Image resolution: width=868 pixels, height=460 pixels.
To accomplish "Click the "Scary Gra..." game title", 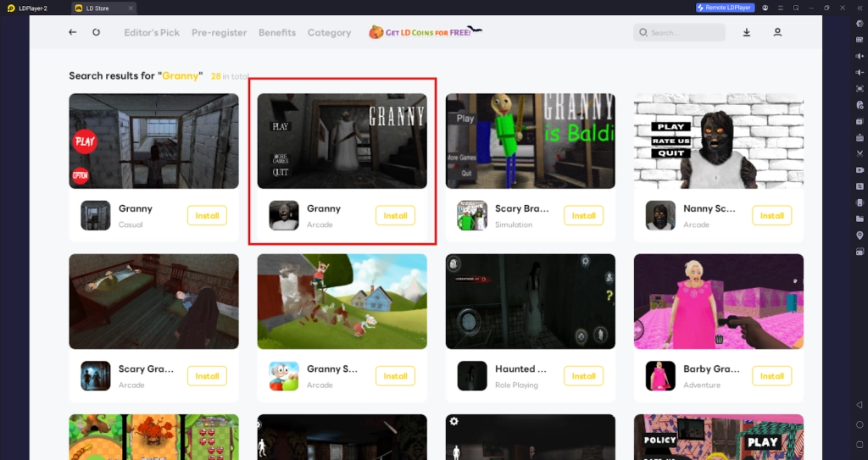I will pos(146,369).
